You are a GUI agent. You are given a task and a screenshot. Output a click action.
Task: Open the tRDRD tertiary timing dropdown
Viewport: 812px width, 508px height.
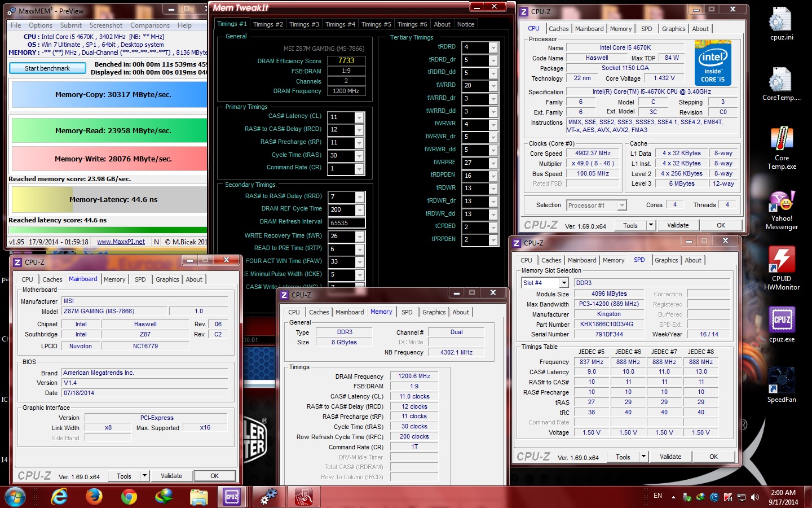pyautogui.click(x=493, y=47)
